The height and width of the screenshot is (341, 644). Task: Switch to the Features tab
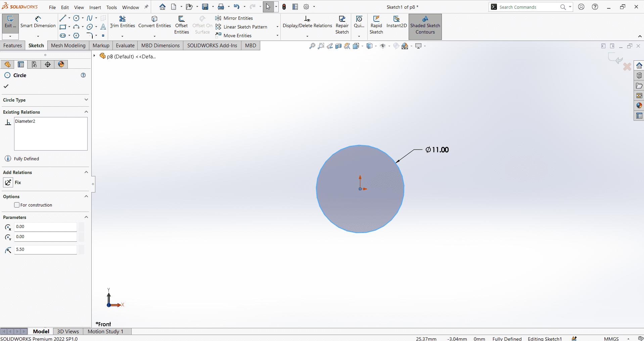point(13,46)
